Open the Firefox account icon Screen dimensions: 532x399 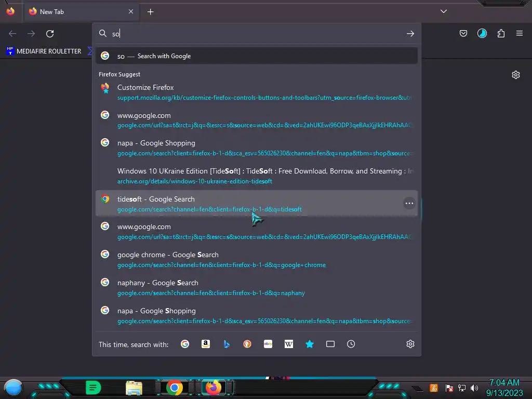click(x=482, y=33)
